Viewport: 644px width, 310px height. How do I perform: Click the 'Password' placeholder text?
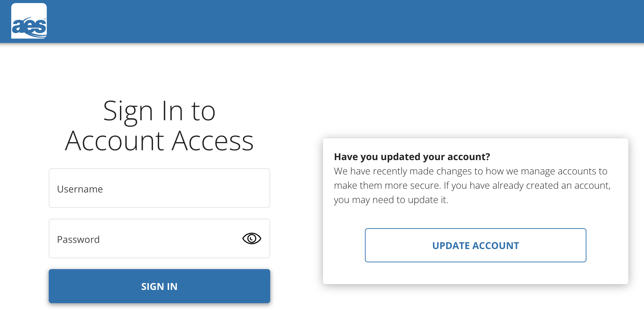click(x=78, y=239)
